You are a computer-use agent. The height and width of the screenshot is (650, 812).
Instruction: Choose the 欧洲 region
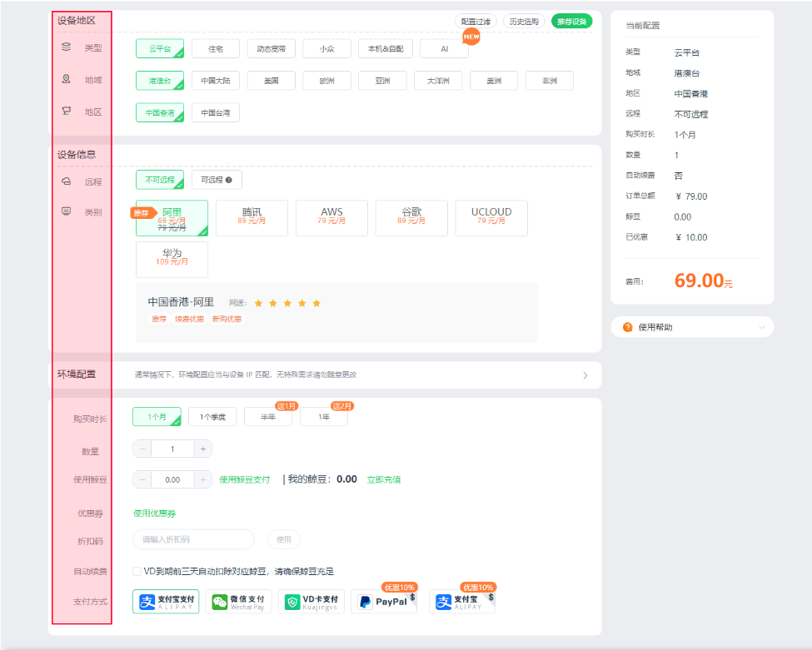326,81
